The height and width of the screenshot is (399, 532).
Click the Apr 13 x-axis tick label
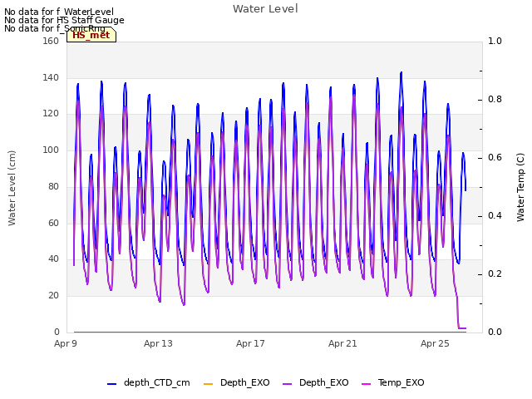pyautogui.click(x=158, y=343)
